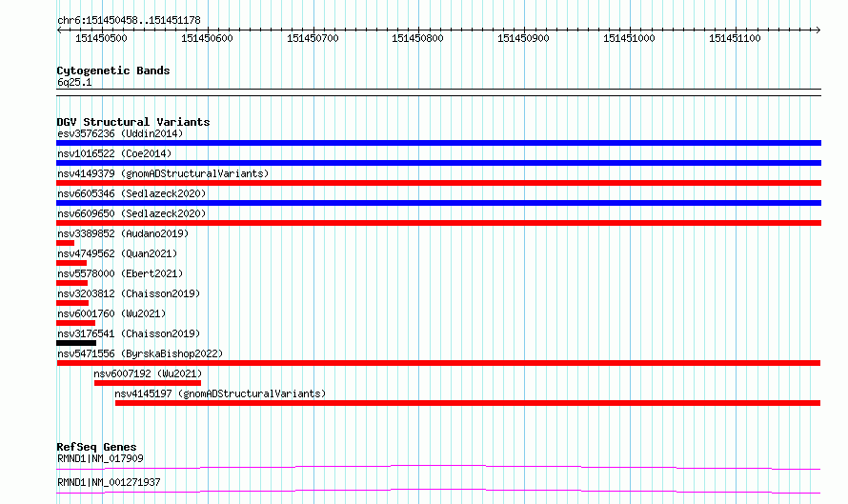Screen dimensions: 848x504
Task: Click ruler position 151450900
Action: [x=523, y=38]
